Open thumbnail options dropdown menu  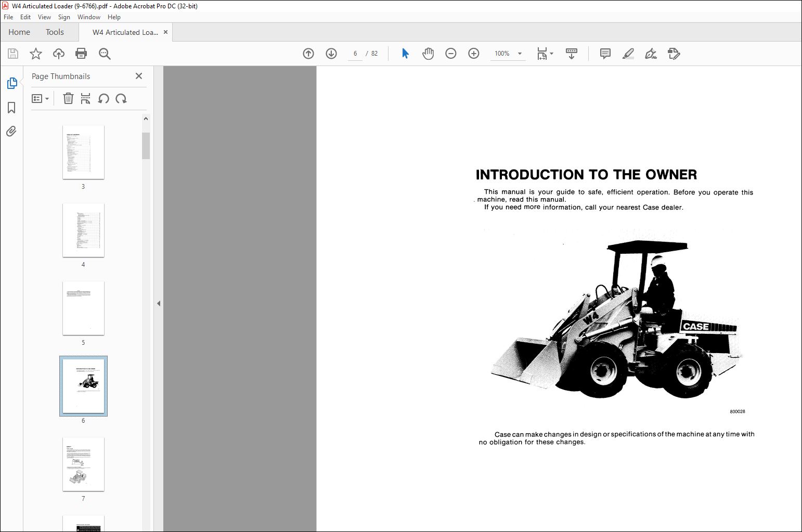pos(41,98)
